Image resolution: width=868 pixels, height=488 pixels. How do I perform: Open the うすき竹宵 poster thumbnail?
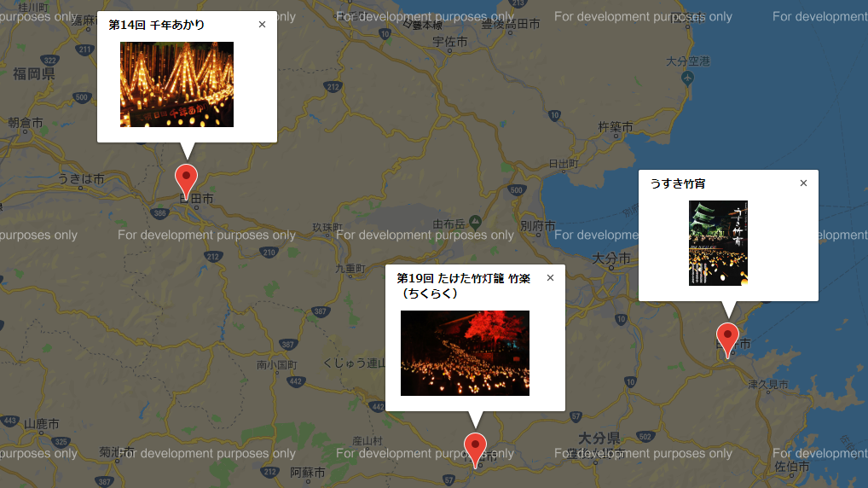click(x=718, y=243)
